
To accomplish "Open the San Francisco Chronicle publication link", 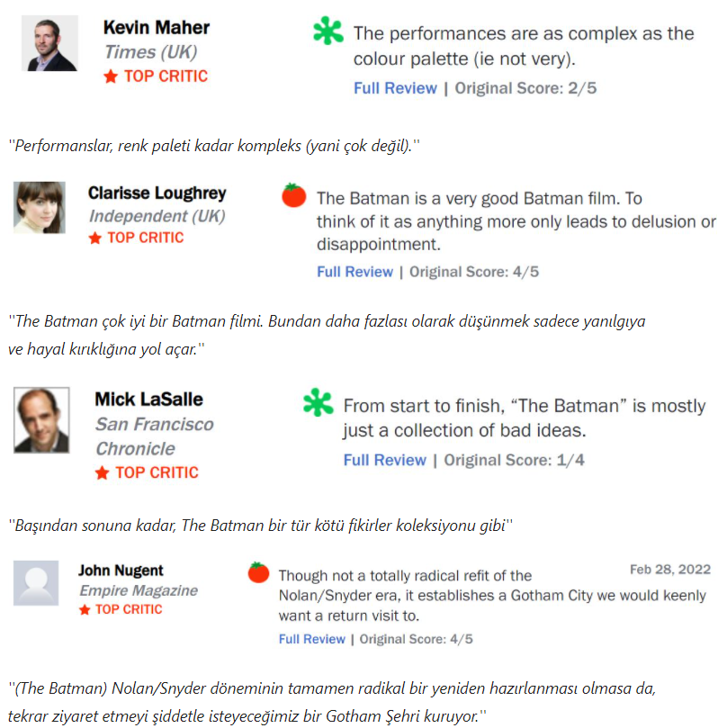I will (154, 436).
